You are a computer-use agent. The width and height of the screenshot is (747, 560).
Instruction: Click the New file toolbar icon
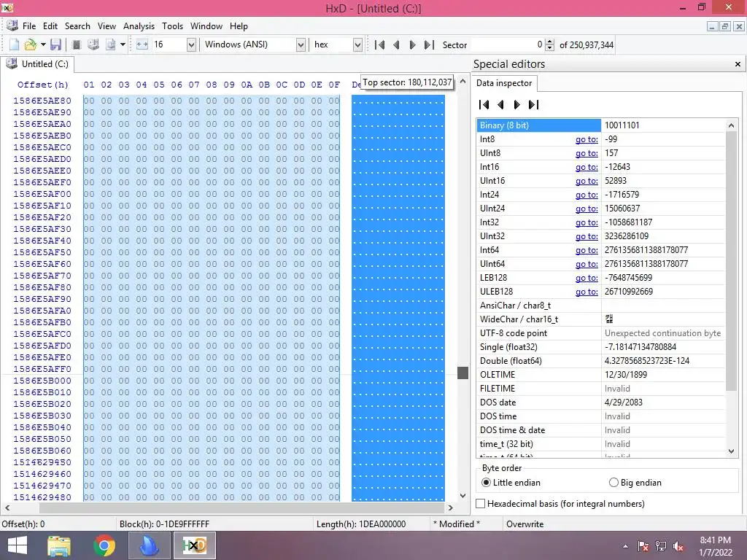pos(15,44)
